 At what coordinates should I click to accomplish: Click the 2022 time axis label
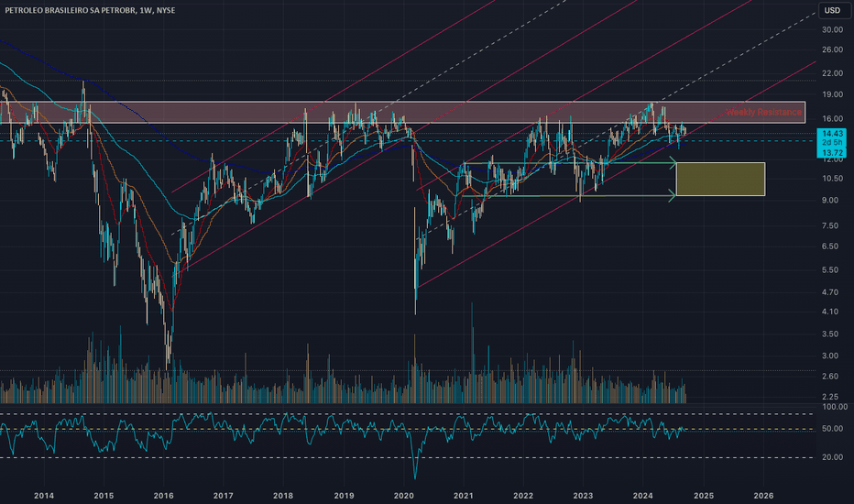point(523,495)
